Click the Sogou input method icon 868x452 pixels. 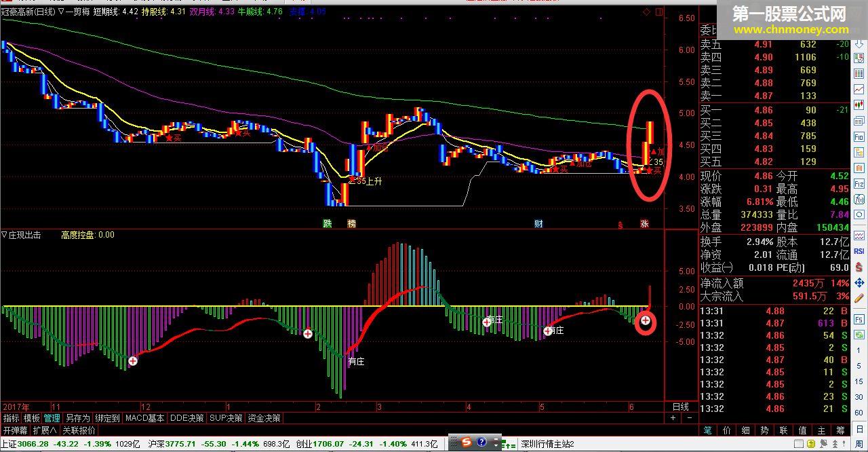click(x=467, y=442)
